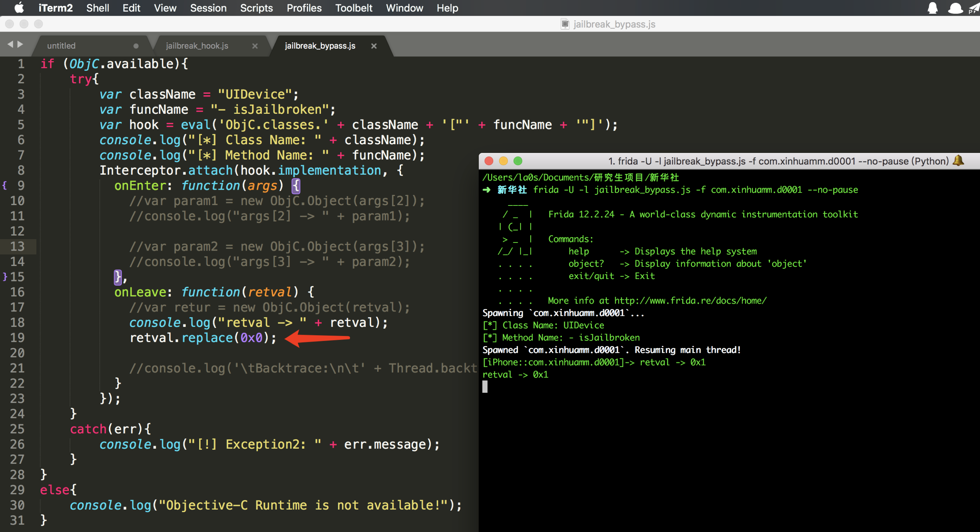Go to the next tab with the right arrow
980x532 pixels.
(21, 44)
